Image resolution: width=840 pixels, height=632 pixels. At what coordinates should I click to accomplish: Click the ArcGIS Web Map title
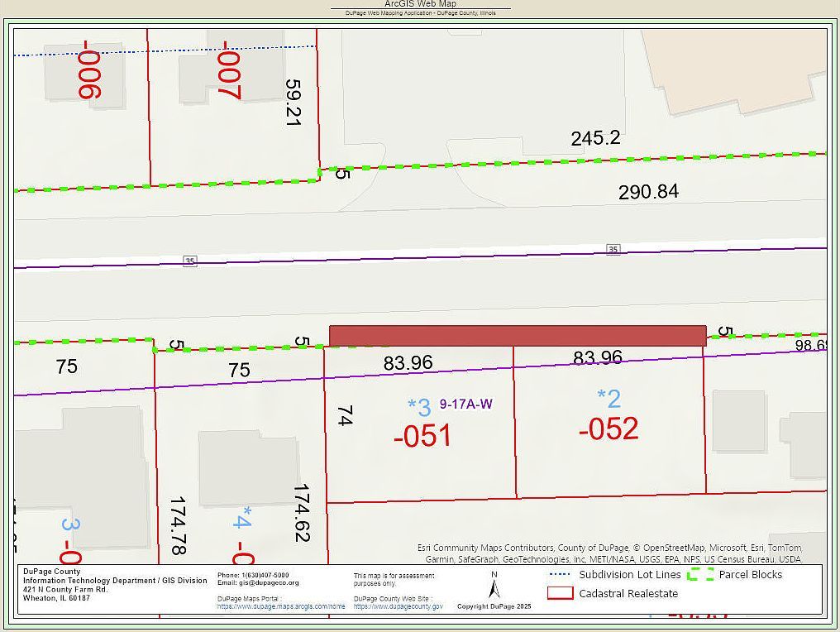coord(420,4)
